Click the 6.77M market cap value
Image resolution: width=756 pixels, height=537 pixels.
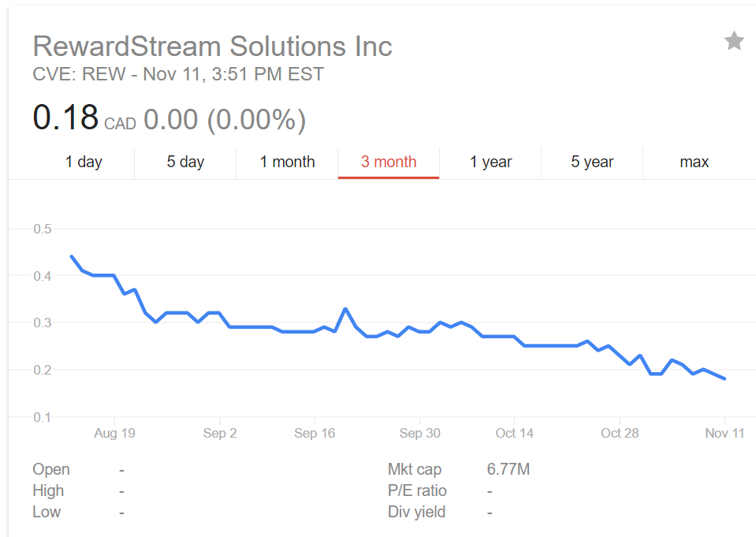(508, 470)
